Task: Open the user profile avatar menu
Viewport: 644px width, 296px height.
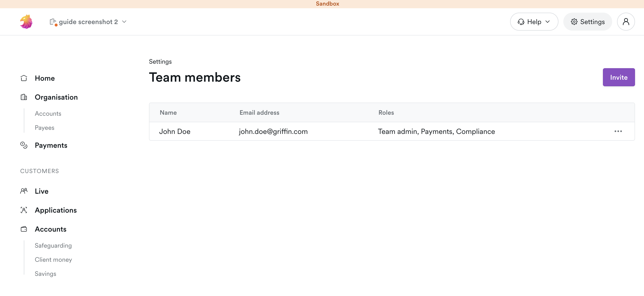Action: pyautogui.click(x=626, y=22)
